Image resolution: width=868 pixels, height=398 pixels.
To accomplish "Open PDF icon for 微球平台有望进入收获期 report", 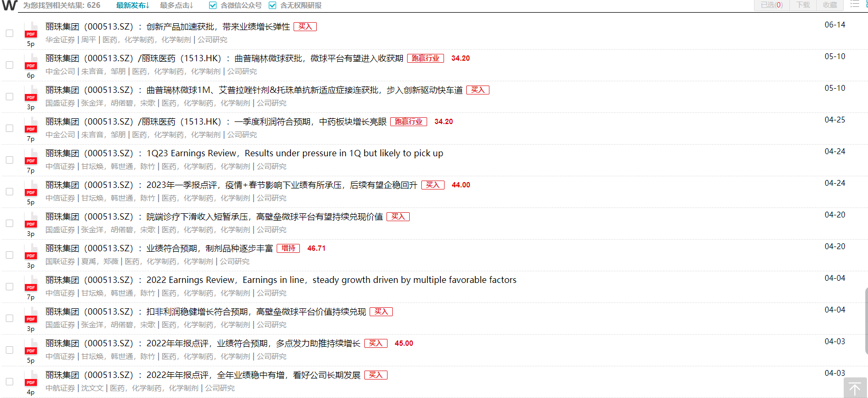I will (31, 62).
